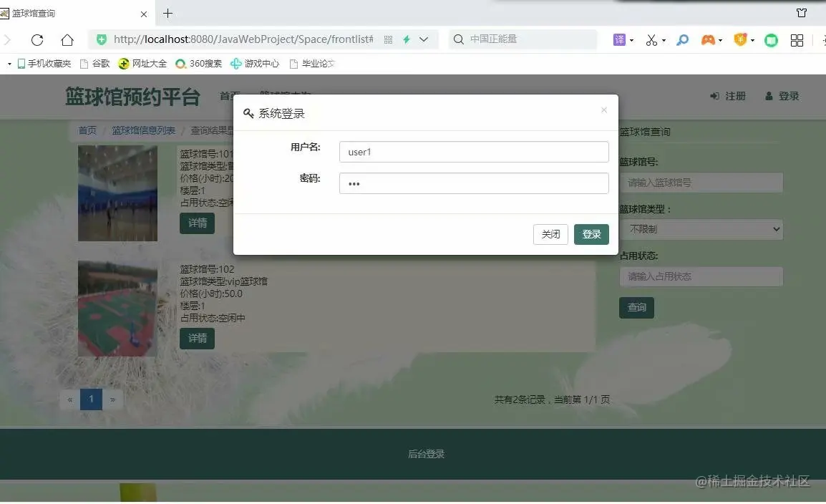Open the first basketball gym thumbnail
This screenshot has width=826, height=504.
coord(117,193)
